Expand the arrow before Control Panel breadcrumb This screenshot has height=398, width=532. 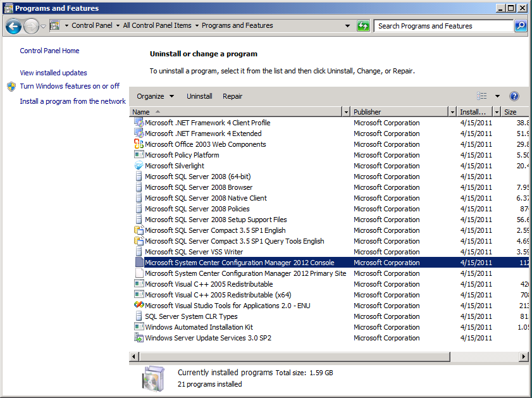[x=66, y=25]
